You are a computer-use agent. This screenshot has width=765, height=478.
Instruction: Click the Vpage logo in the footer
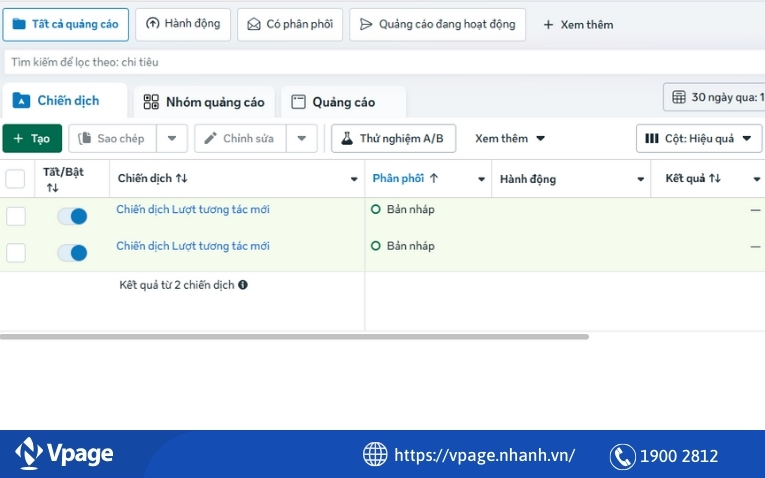tap(64, 453)
